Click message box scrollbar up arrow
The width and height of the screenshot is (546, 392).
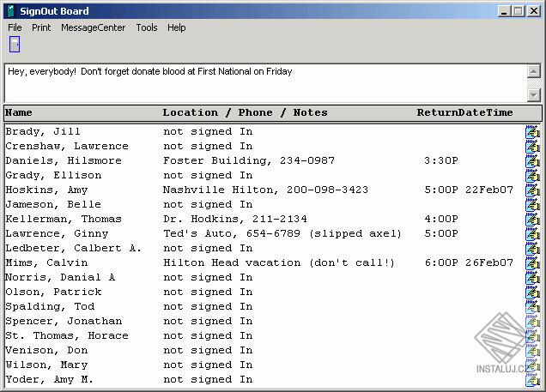click(533, 71)
